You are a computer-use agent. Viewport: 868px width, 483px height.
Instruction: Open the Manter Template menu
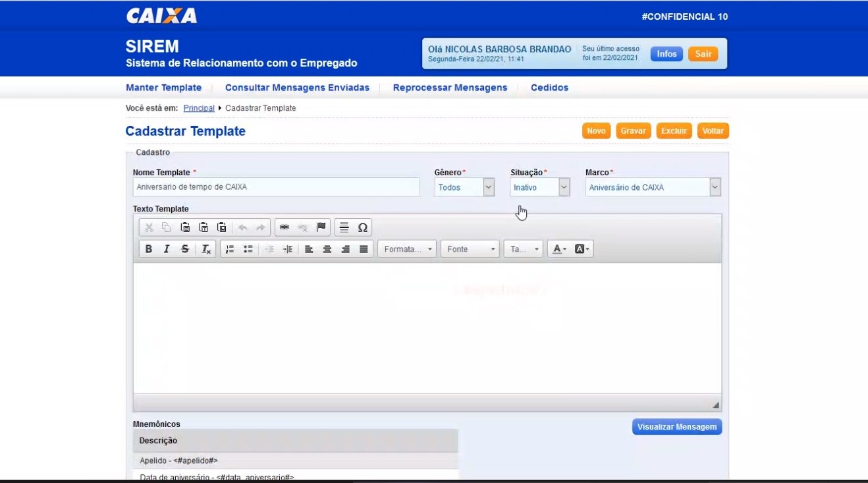click(163, 88)
